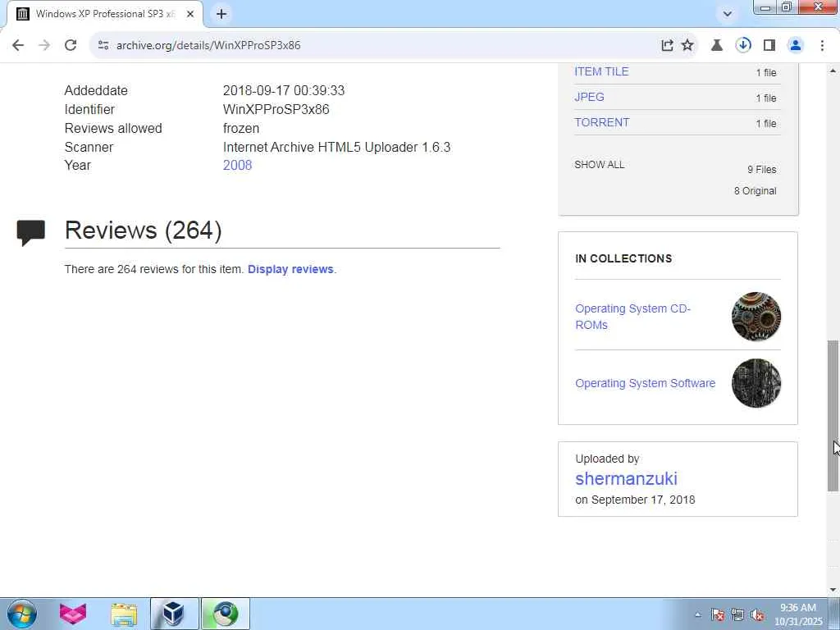840x630 pixels.
Task: Click the scrollbar up arrow
Action: [x=833, y=71]
